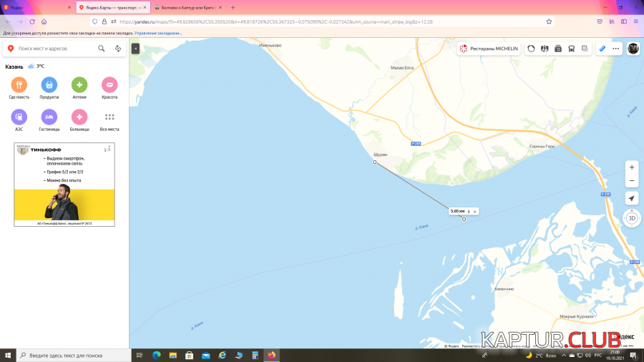Switch to the Kaptur forum browser tab

pos(185,7)
